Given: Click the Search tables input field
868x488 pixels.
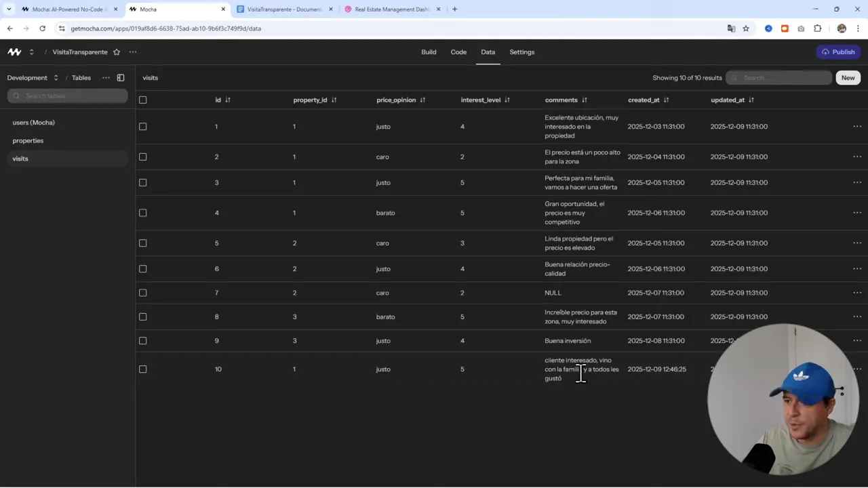Looking at the screenshot, I should pyautogui.click(x=66, y=96).
